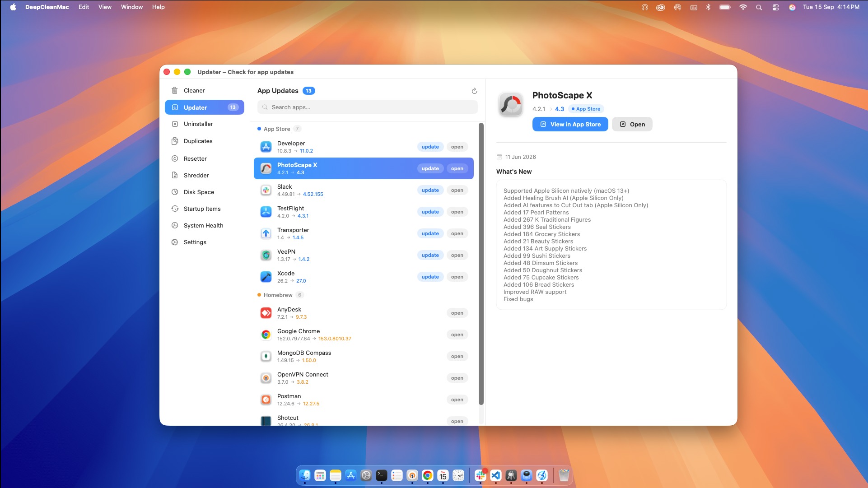Click the Wi-Fi status icon

tap(743, 7)
